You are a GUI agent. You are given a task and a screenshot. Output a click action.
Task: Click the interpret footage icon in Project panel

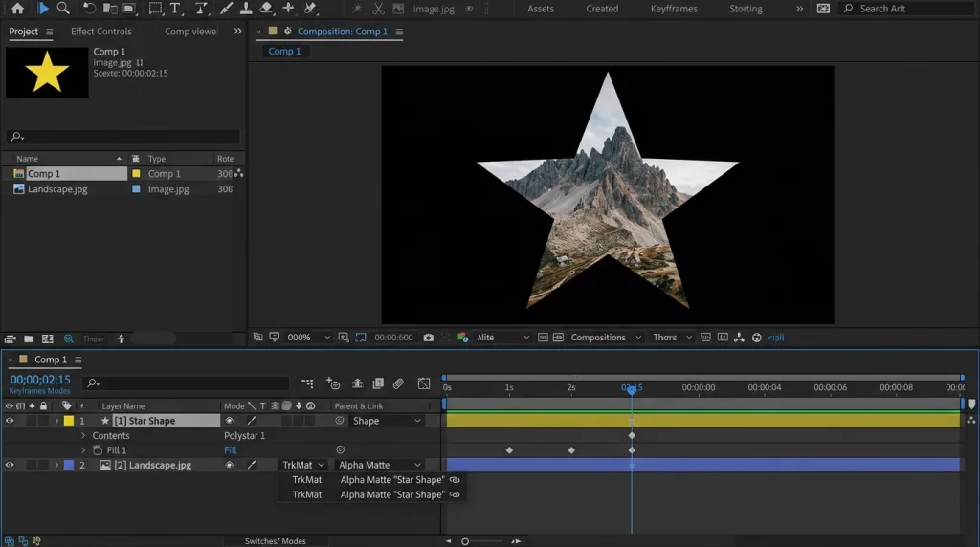point(10,339)
